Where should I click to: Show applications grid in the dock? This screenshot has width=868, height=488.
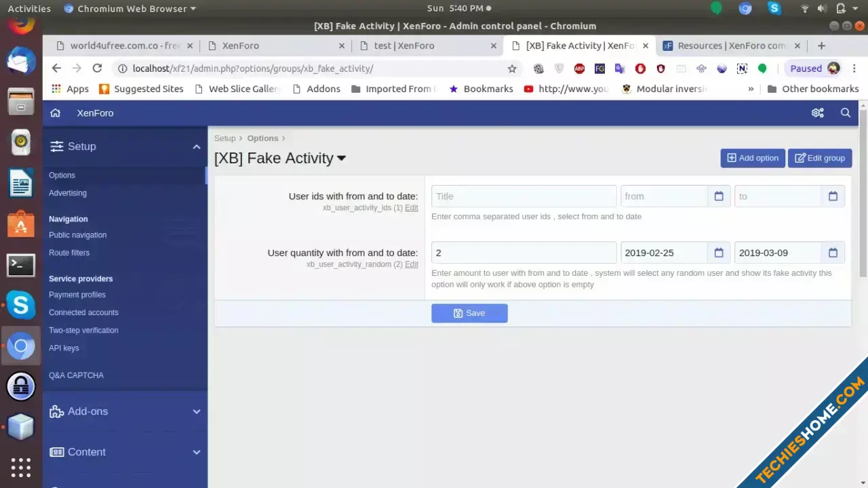(21, 468)
